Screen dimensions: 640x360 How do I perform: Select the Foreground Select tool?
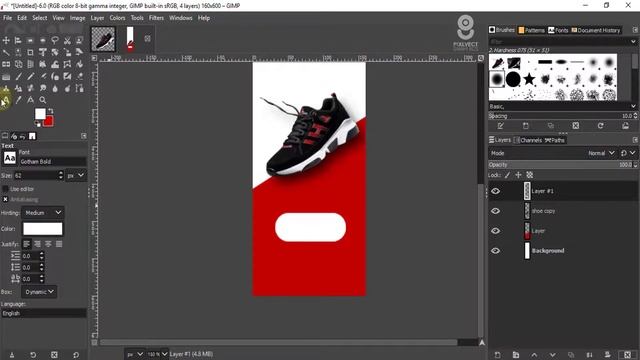pos(79,40)
